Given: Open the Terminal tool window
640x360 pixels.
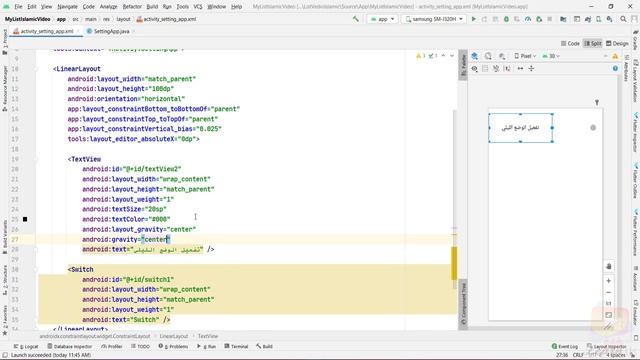Looking at the screenshot, I should [x=236, y=347].
